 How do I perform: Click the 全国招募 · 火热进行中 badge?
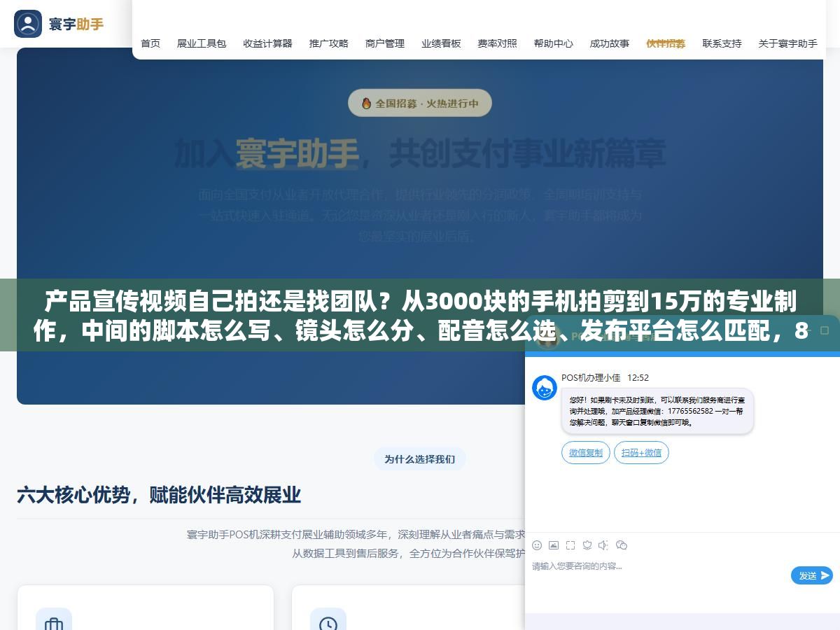420,103
